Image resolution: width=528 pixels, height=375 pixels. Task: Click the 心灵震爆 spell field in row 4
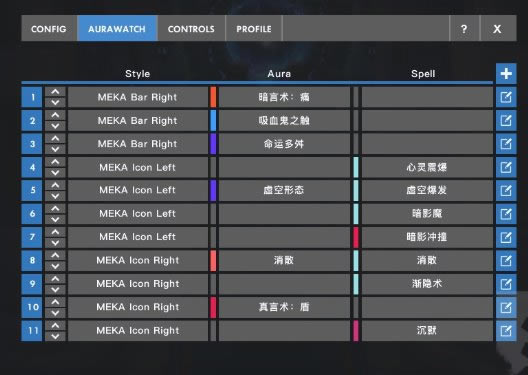tap(427, 167)
